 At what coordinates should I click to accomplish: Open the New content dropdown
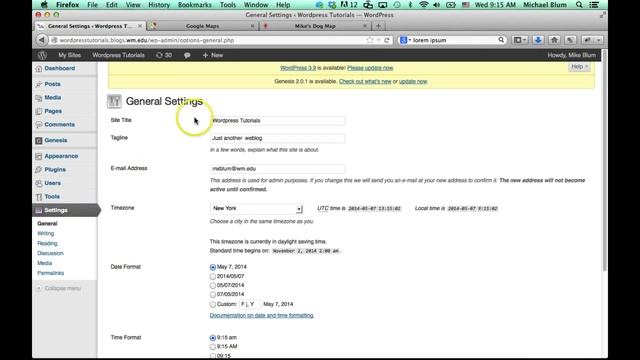[213, 55]
